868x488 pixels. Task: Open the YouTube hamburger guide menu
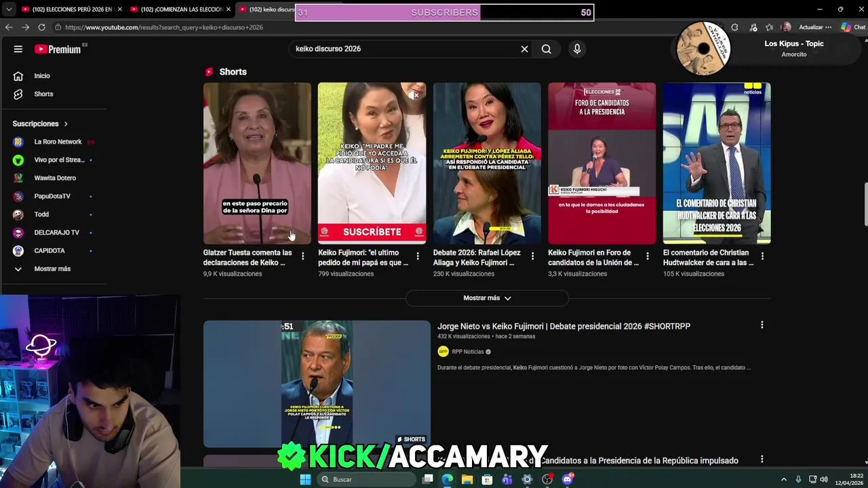pyautogui.click(x=18, y=49)
